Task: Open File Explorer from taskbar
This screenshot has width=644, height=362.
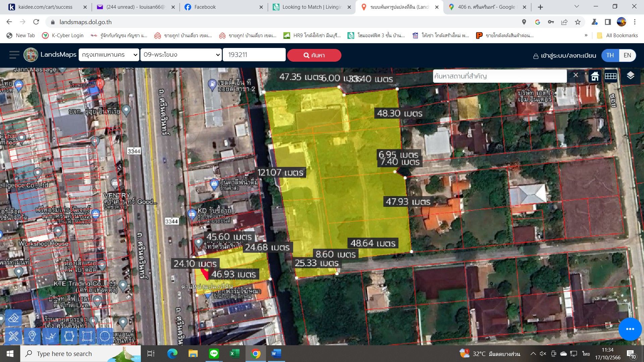Action: coord(193,354)
